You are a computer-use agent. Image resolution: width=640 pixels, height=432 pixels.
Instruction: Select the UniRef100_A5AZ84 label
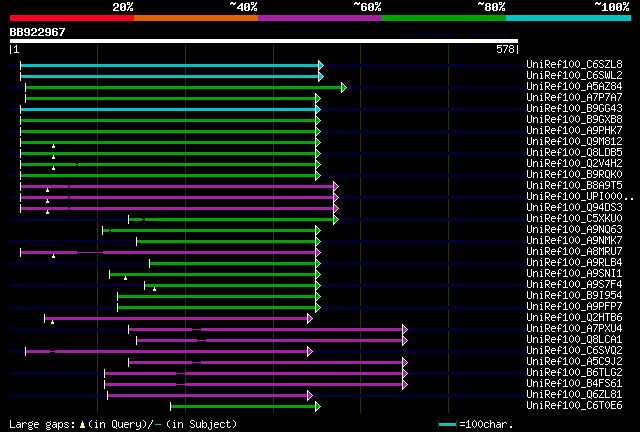pos(574,86)
